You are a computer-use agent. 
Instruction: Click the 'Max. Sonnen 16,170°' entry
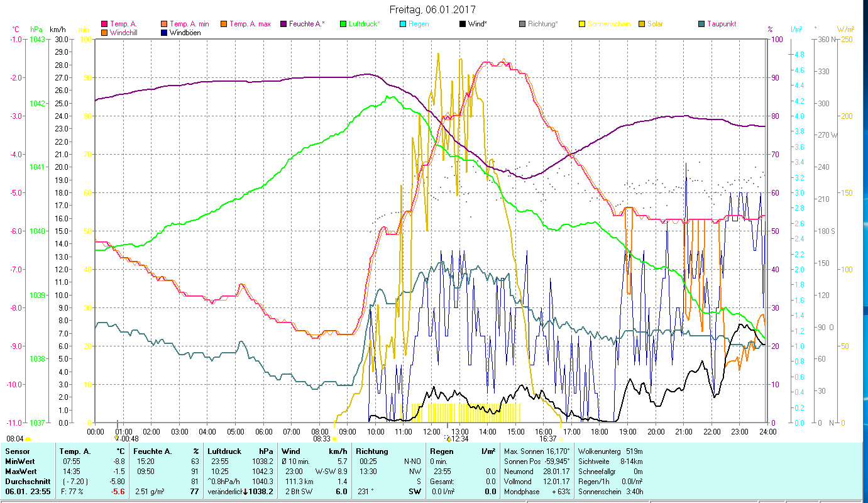coord(537,451)
